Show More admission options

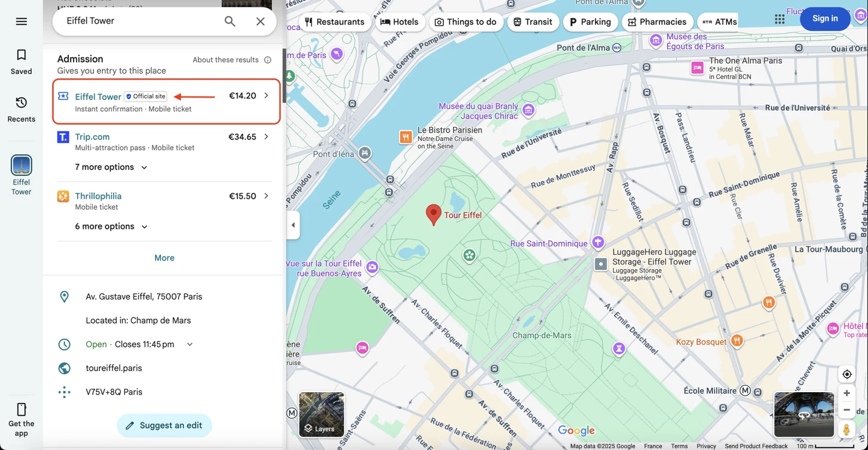point(165,258)
